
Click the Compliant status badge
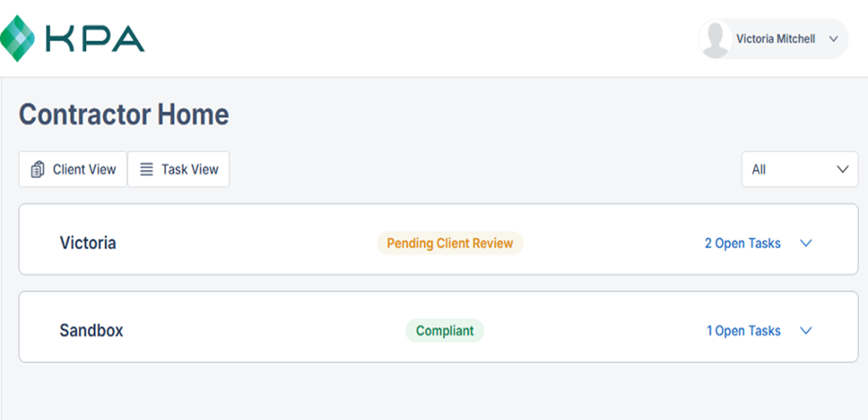tap(445, 331)
